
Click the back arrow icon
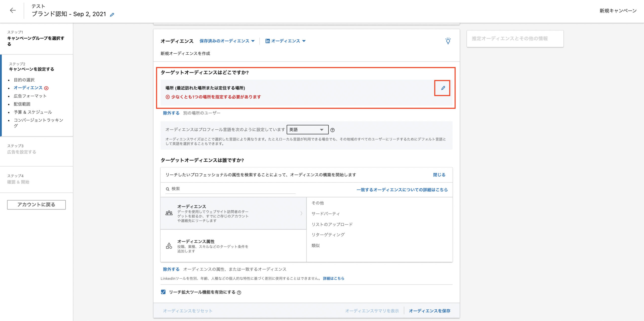(x=13, y=10)
